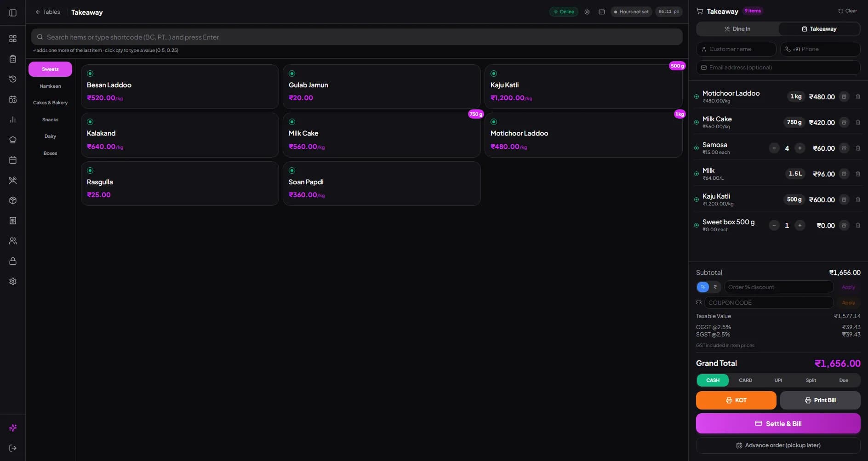
Task: Delete Motichoor Laddoo from the cart
Action: (x=858, y=97)
